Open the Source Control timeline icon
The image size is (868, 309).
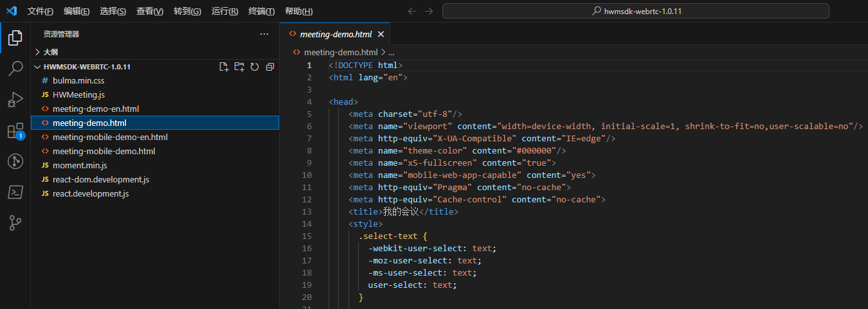(x=15, y=161)
